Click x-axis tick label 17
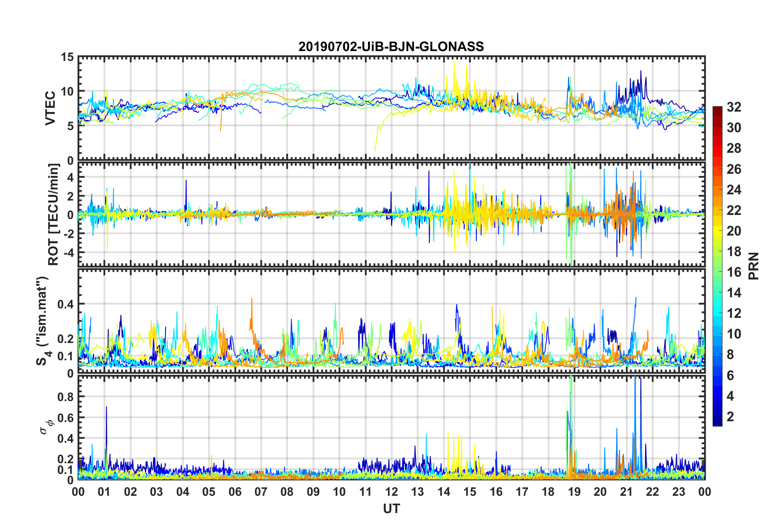 click(x=522, y=492)
